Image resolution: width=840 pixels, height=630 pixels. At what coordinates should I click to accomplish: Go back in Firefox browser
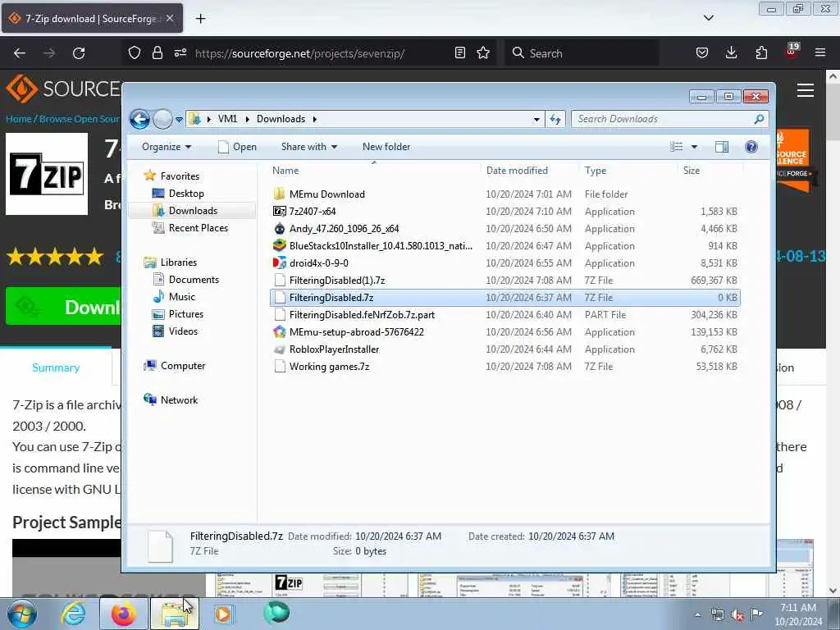(20, 53)
